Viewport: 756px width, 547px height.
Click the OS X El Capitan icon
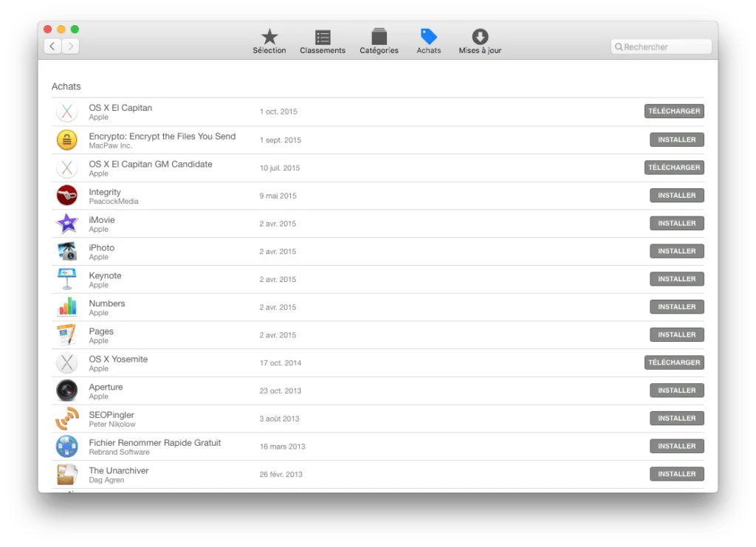(x=67, y=111)
